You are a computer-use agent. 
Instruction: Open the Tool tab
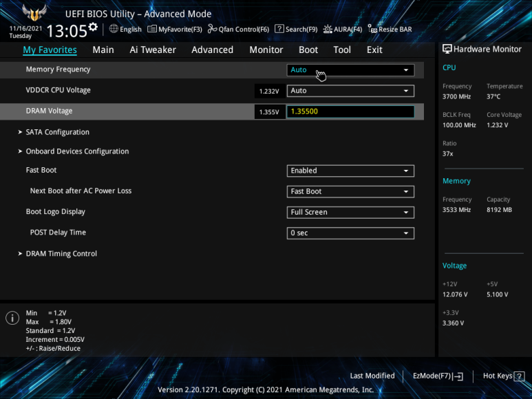click(x=342, y=50)
